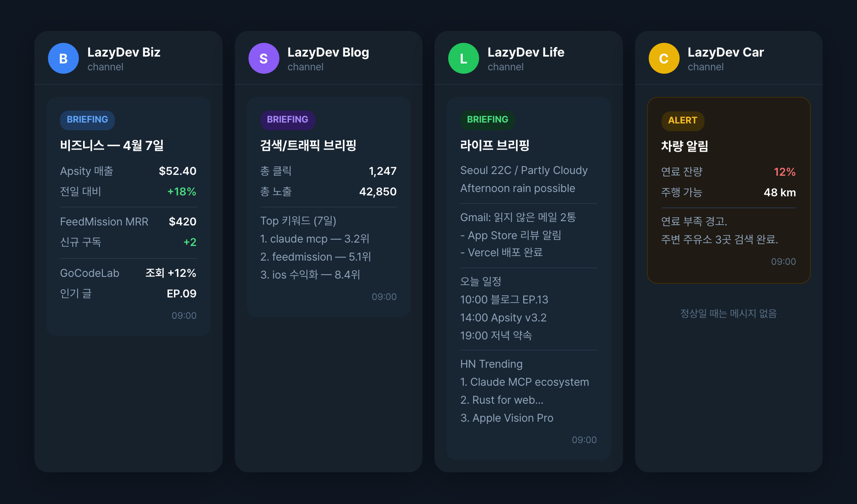Click the yellow ALERT badge
Screen dimensions: 857x504
pos(683,120)
